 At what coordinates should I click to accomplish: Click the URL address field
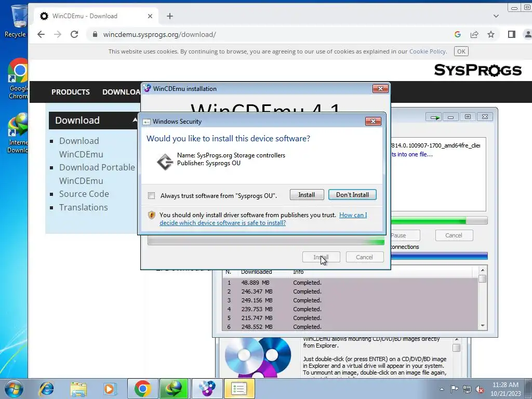tap(268, 34)
